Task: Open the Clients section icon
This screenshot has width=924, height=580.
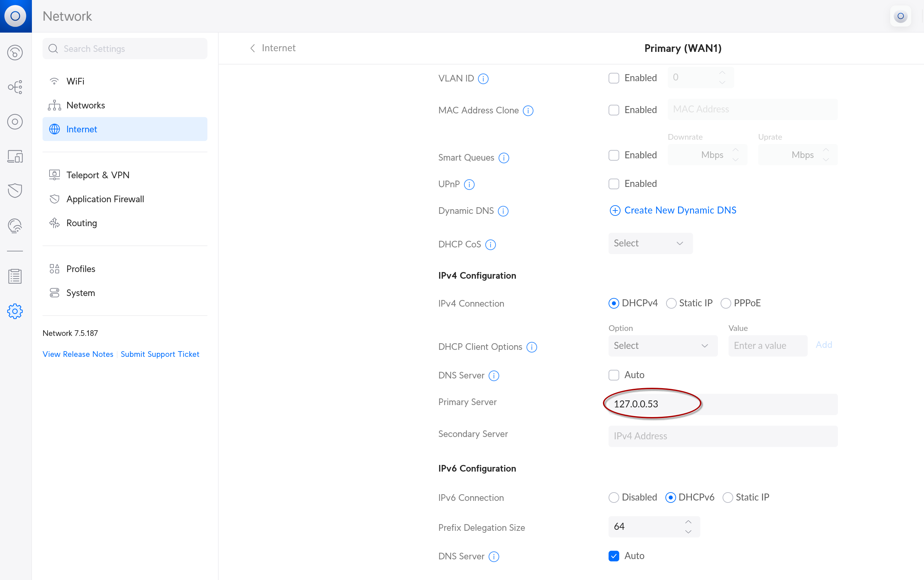Action: (15, 156)
